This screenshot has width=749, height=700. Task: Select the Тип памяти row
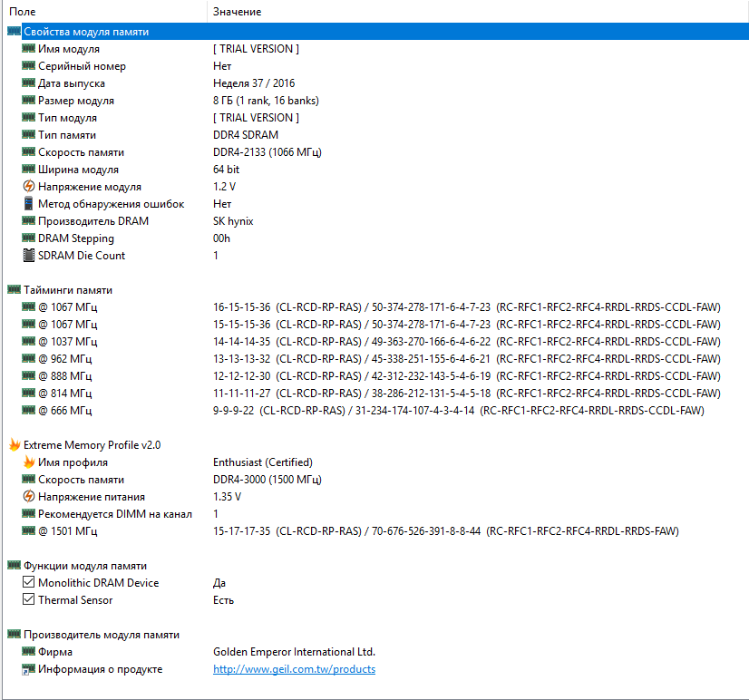pos(374,135)
